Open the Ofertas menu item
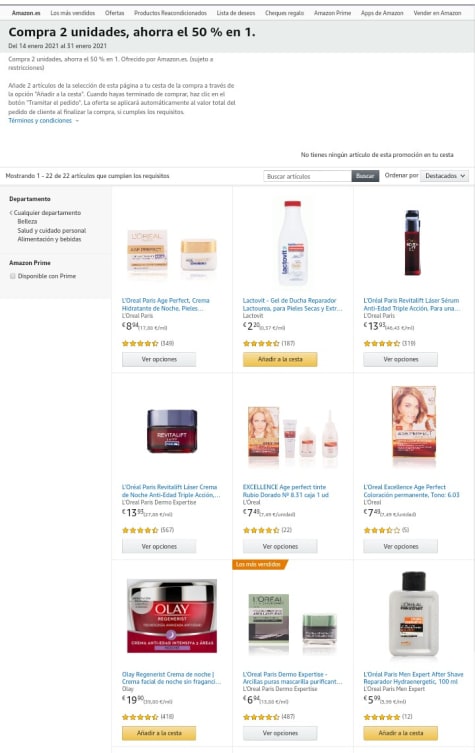Screen dimensions: 475x753 tap(114, 13)
